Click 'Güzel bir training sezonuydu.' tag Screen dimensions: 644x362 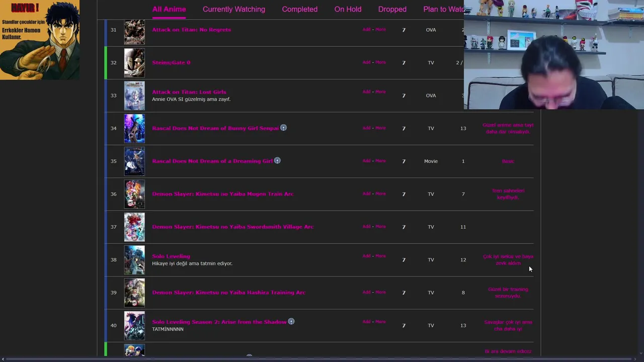(508, 293)
